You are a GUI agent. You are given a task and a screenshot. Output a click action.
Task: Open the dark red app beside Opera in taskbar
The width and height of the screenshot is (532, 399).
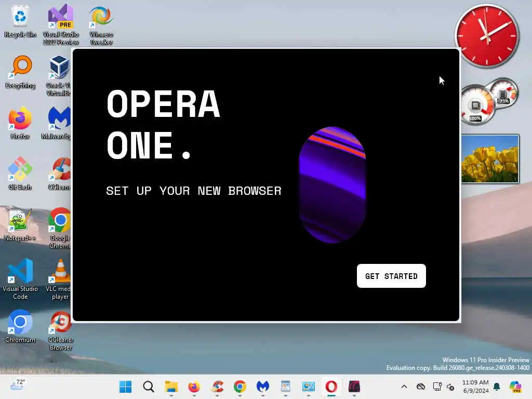[354, 387]
